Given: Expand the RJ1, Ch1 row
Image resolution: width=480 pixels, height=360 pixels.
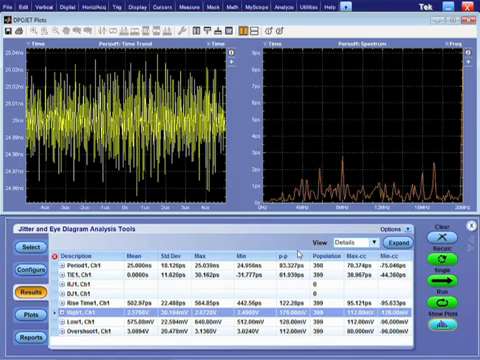Looking at the screenshot, I should click(62, 284).
